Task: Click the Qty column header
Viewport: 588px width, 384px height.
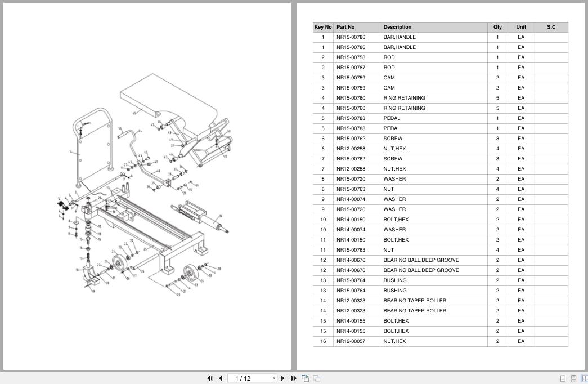Action: (497, 27)
